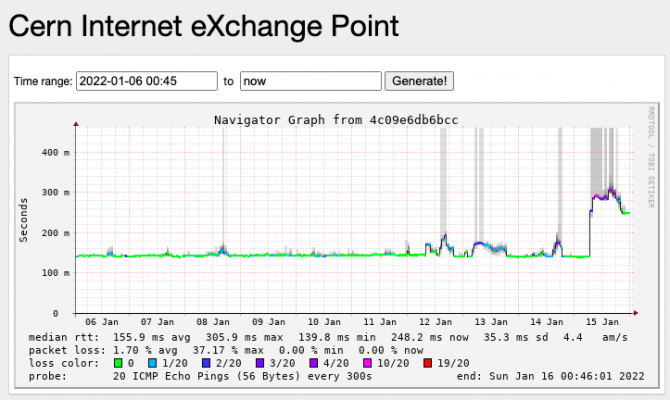Screen dimensions: 670x400
Task: Click the '400 m' y-axis label
Action: pyautogui.click(x=56, y=153)
